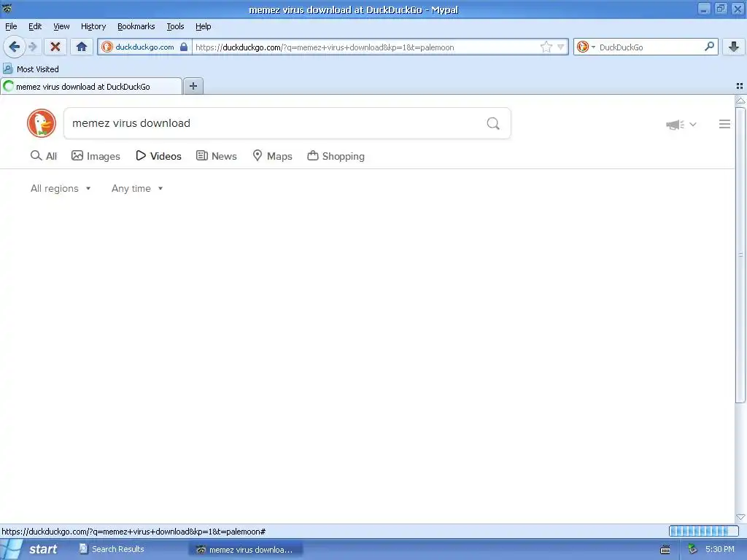Image resolution: width=747 pixels, height=560 pixels.
Task: Open the hamburger menu on DuckDuckGo
Action: pyautogui.click(x=724, y=124)
